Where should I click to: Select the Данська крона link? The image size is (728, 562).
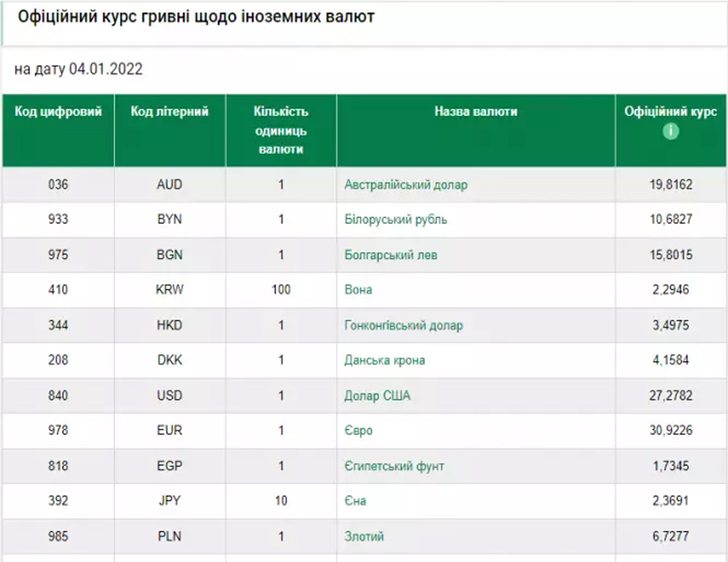pyautogui.click(x=384, y=360)
